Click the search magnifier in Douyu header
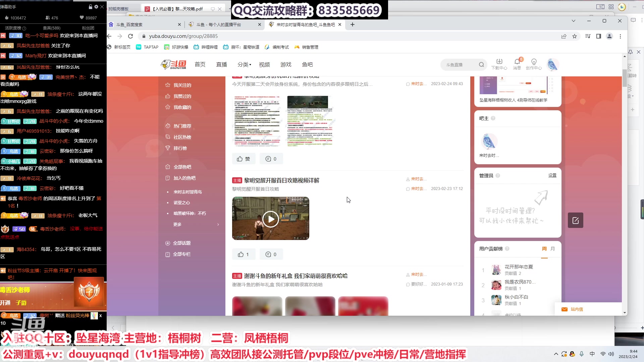The image size is (644, 362). [x=481, y=65]
